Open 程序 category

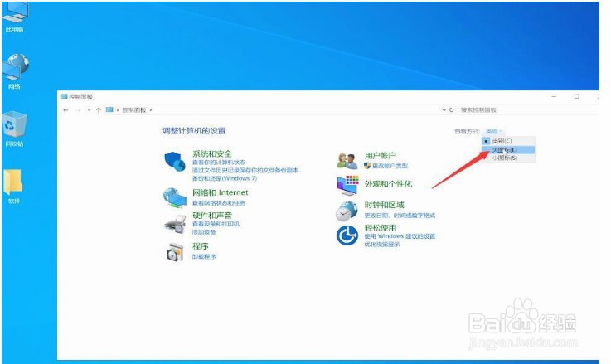tap(201, 246)
